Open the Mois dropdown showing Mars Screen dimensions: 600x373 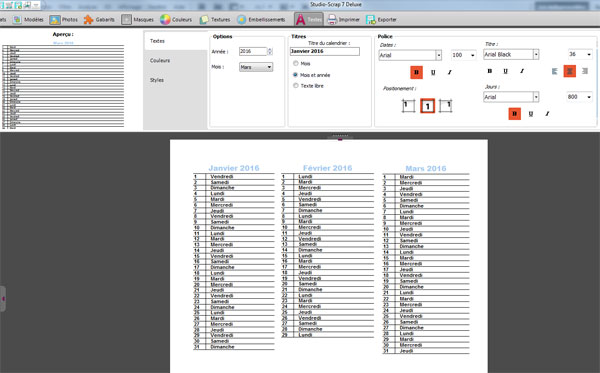(256, 67)
